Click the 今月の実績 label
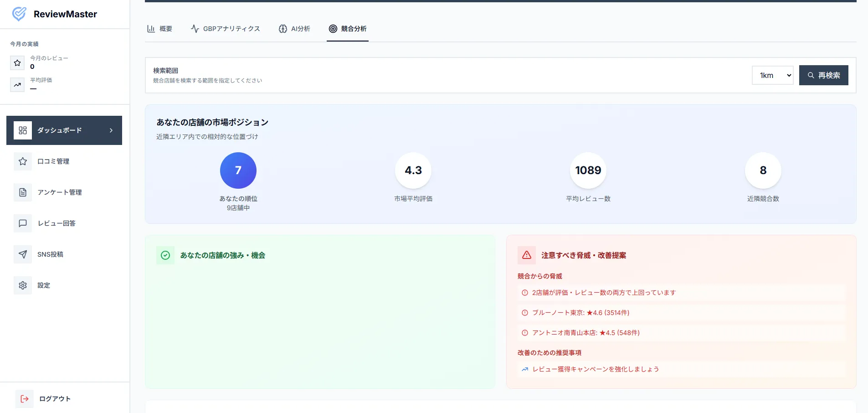This screenshot has width=868, height=413. [x=25, y=44]
